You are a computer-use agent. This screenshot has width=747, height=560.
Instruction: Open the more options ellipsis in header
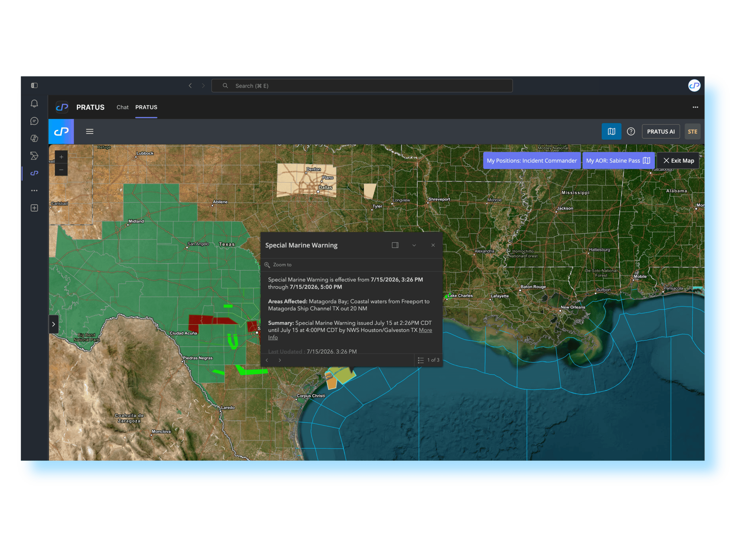695,107
